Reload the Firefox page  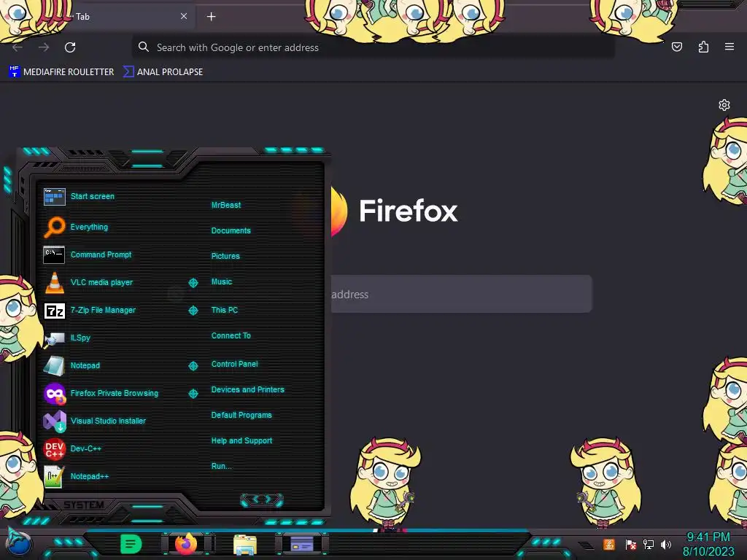[x=70, y=47]
